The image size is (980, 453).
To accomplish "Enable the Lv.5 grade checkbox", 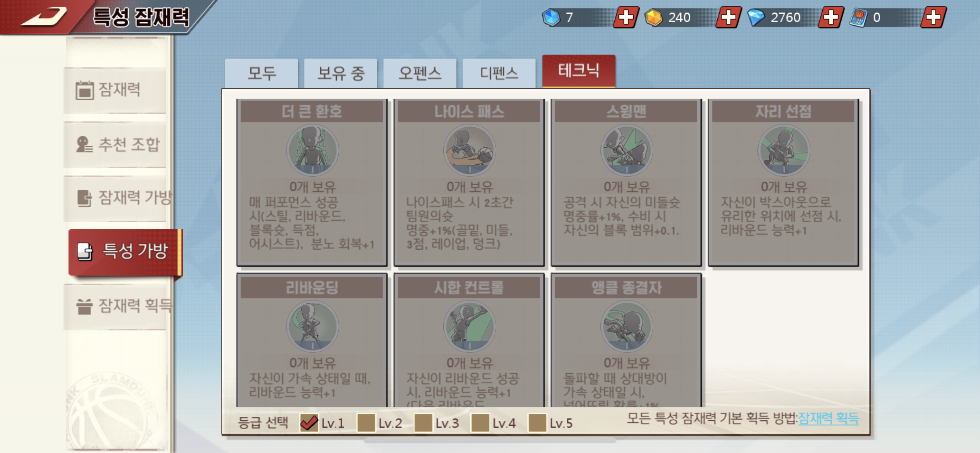I will pyautogui.click(x=537, y=423).
